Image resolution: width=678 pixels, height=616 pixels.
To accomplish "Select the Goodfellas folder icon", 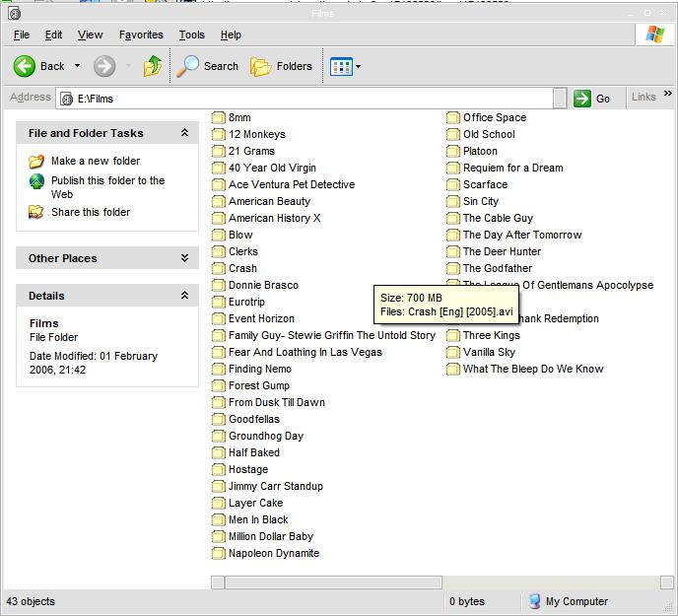I will [219, 419].
